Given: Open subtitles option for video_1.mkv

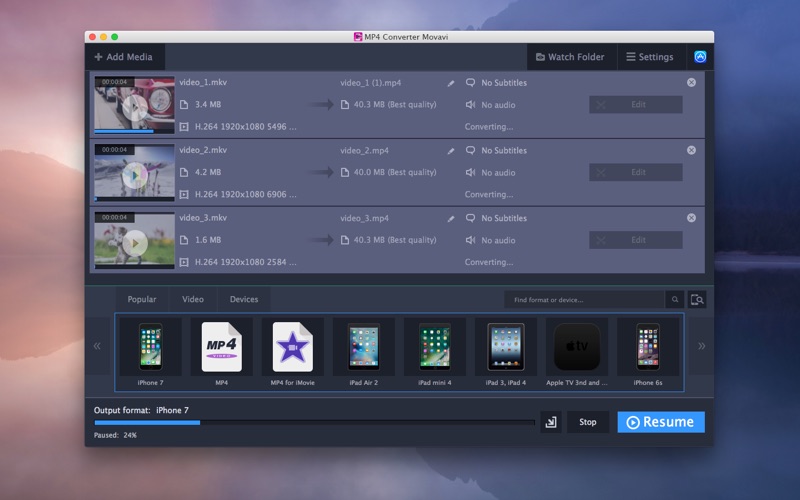Looking at the screenshot, I should (x=496, y=83).
